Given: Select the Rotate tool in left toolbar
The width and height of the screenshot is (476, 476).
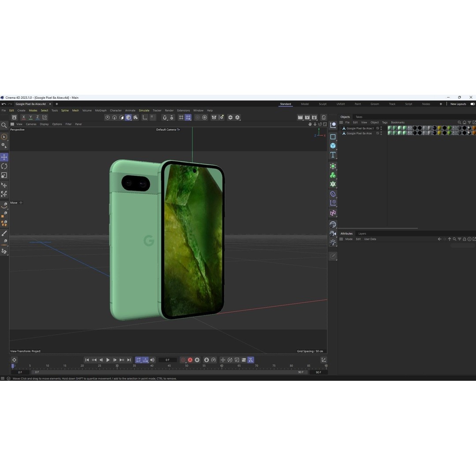Looking at the screenshot, I should coord(4,166).
